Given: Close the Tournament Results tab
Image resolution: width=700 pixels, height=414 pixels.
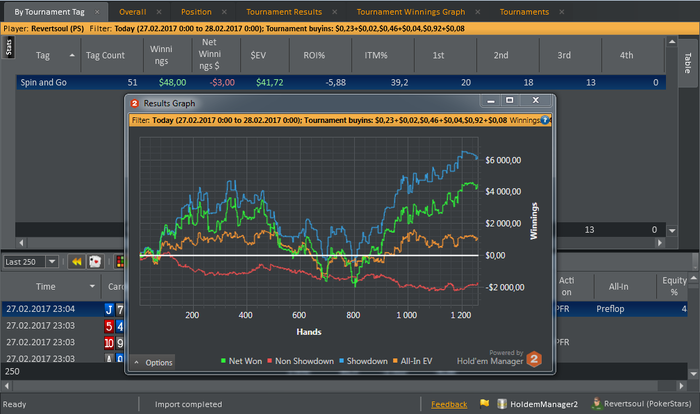Looking at the screenshot, I should [335, 12].
